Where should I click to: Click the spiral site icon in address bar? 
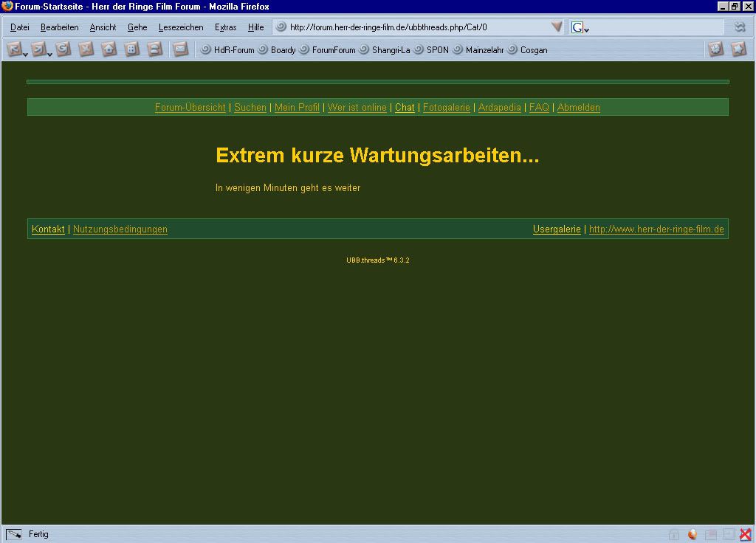[x=281, y=27]
